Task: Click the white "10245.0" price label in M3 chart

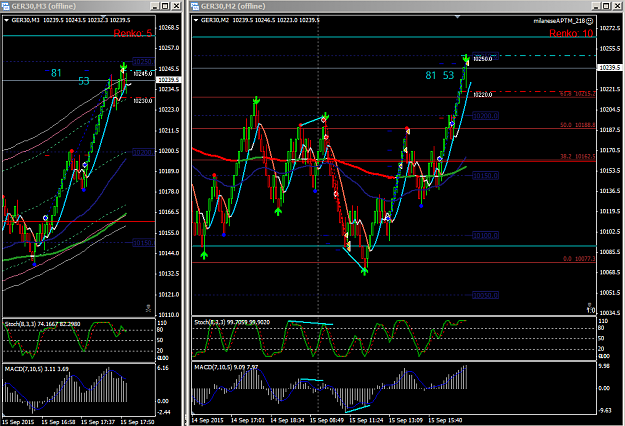Action: point(143,74)
